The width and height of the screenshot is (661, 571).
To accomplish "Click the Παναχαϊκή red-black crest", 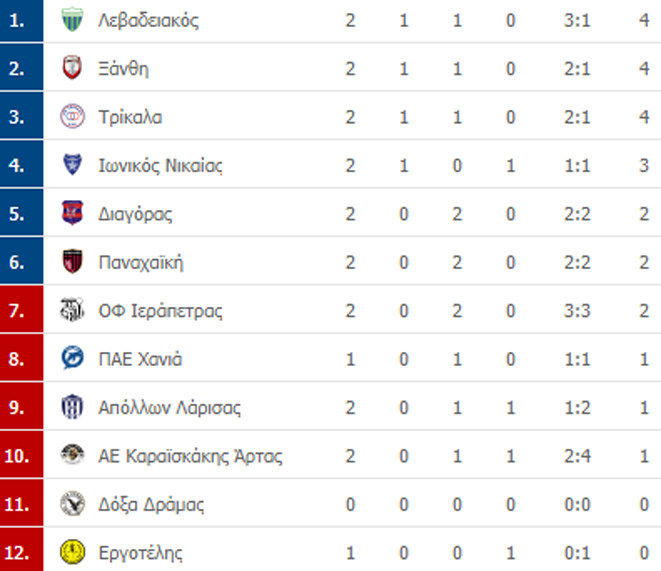I will click(x=72, y=261).
